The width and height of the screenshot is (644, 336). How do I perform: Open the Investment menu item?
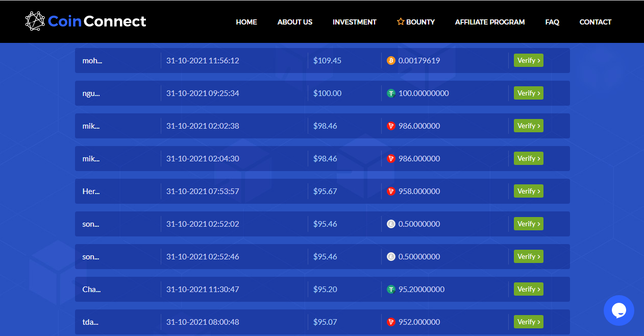(x=355, y=22)
